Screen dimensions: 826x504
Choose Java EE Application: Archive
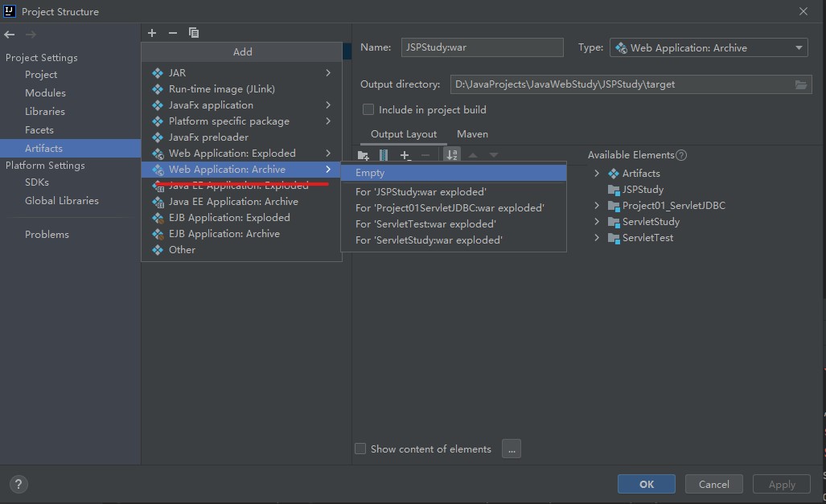[x=242, y=201]
